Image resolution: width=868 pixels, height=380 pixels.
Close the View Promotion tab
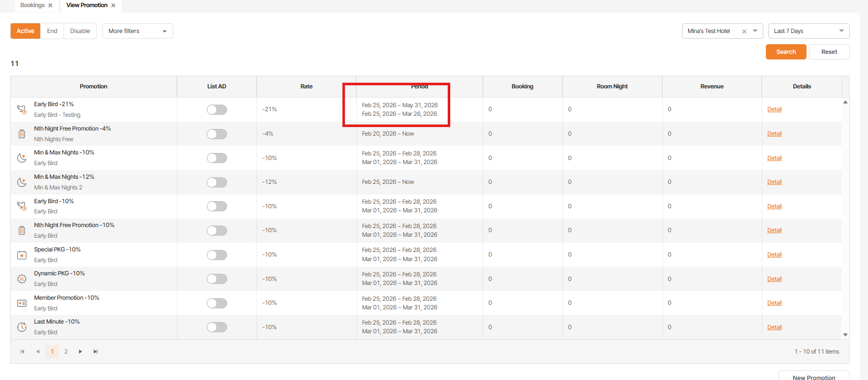(x=113, y=6)
